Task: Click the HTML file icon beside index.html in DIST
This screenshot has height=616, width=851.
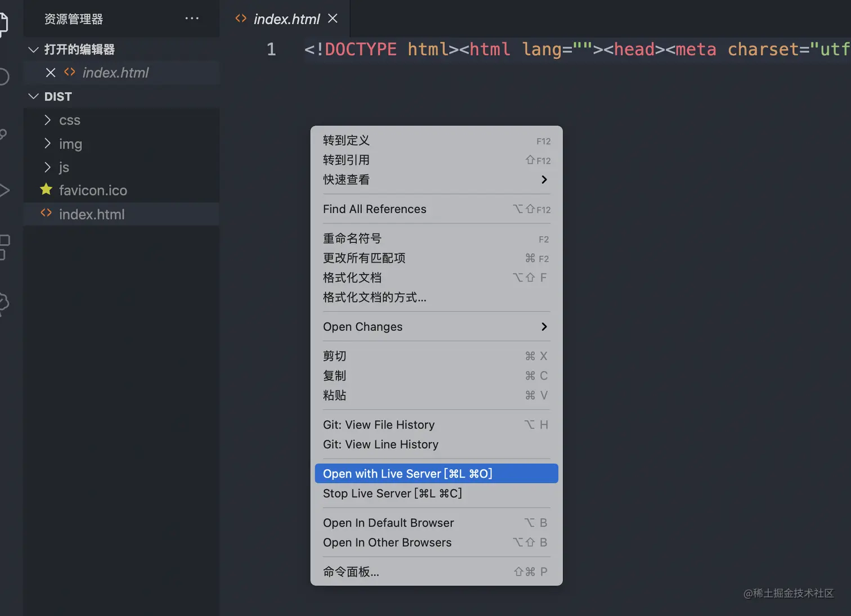Action: tap(46, 213)
